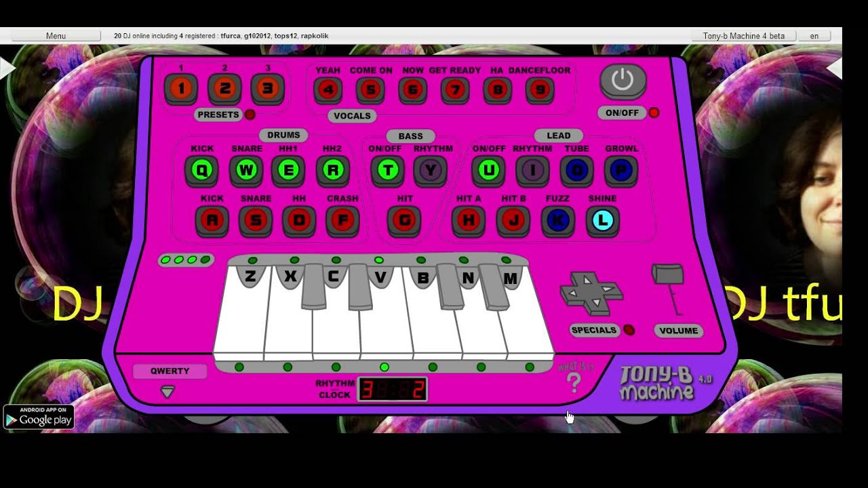
Task: Click the Tony-B Machine 4.0 logo
Action: click(665, 383)
